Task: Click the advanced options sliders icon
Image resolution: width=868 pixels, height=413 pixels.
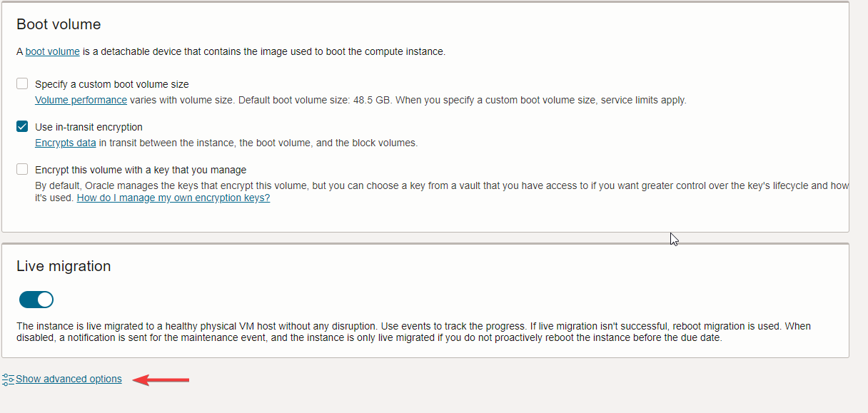Action: 8,379
